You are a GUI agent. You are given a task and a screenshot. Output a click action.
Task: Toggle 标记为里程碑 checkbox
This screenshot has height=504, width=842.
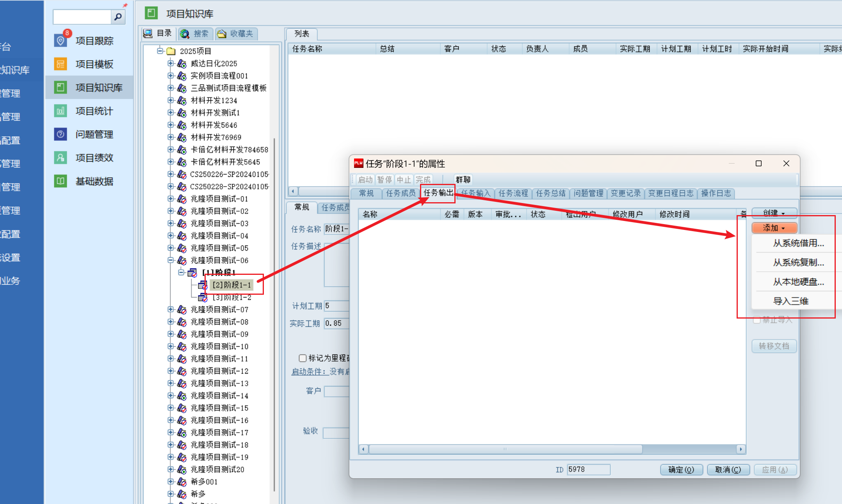click(303, 358)
